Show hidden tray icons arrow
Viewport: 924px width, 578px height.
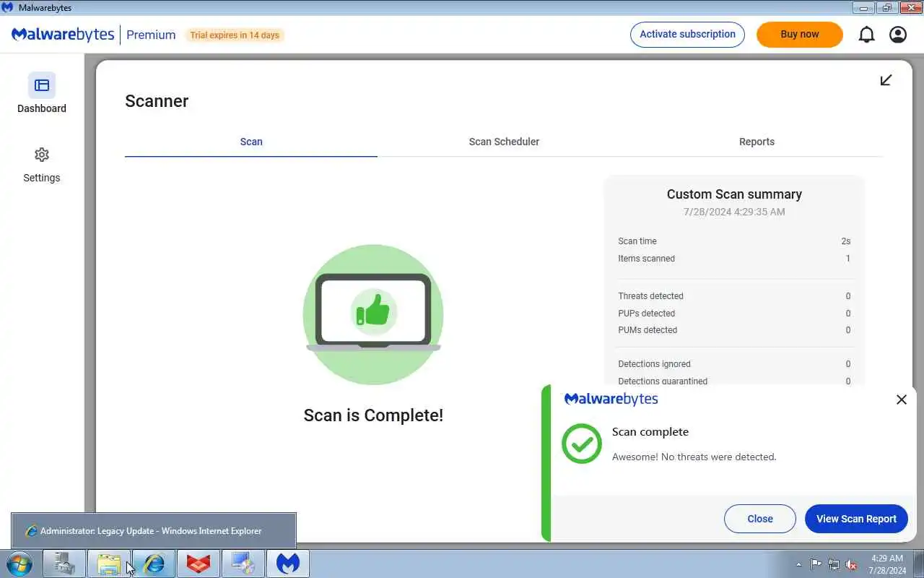click(x=798, y=564)
